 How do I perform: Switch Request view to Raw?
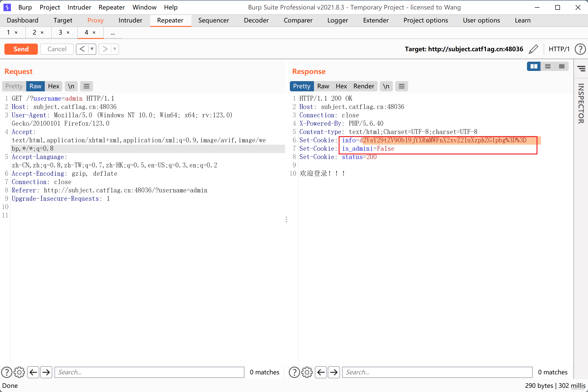35,86
